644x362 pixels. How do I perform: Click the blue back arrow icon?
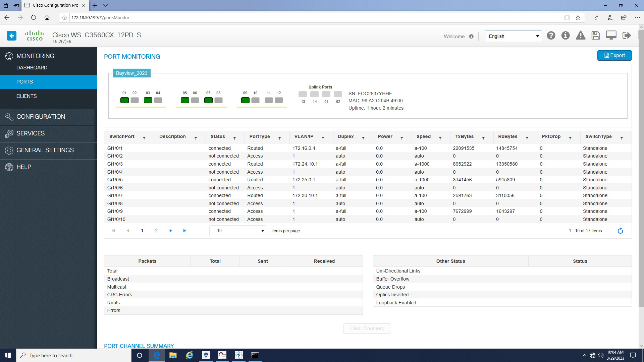point(11,36)
